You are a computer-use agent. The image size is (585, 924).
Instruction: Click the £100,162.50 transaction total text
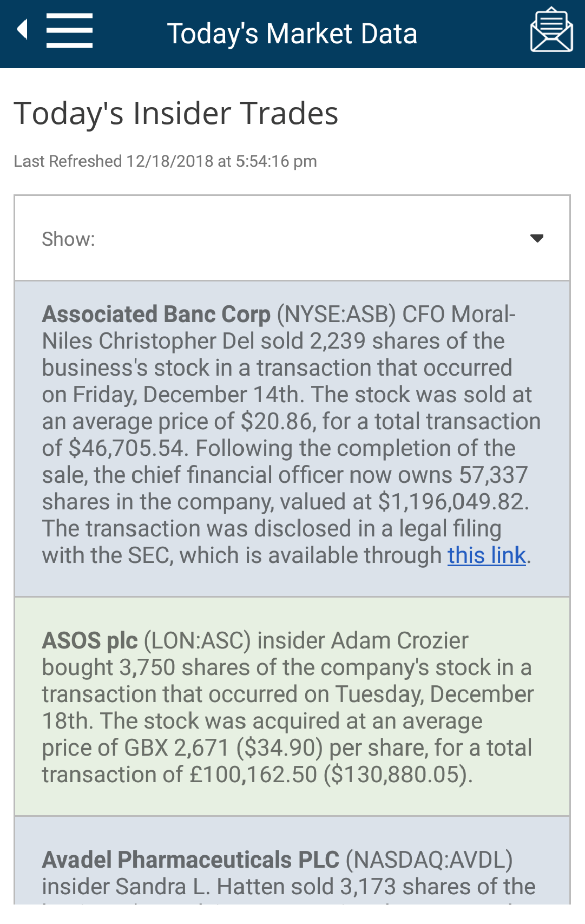click(253, 775)
